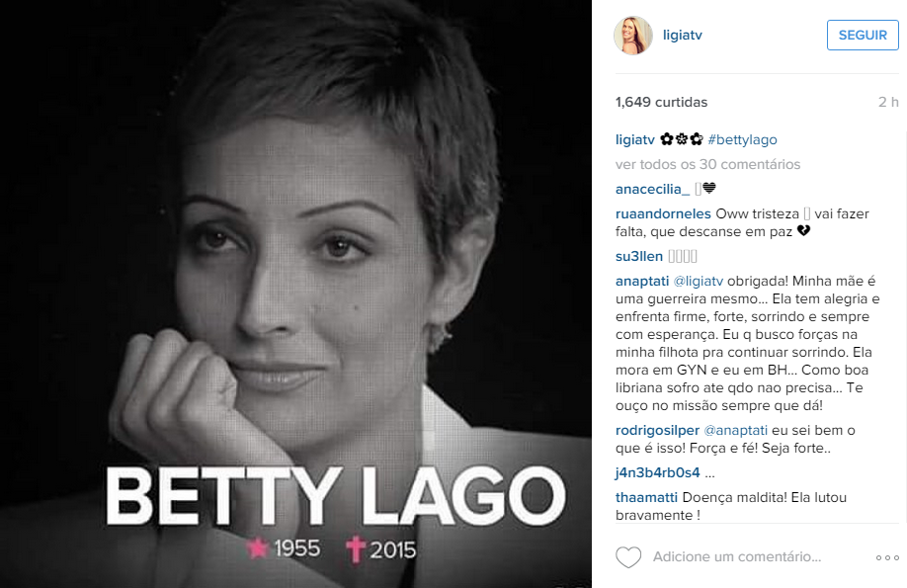View the 1,649 curtidas likes list
The image size is (907, 588).
click(661, 103)
